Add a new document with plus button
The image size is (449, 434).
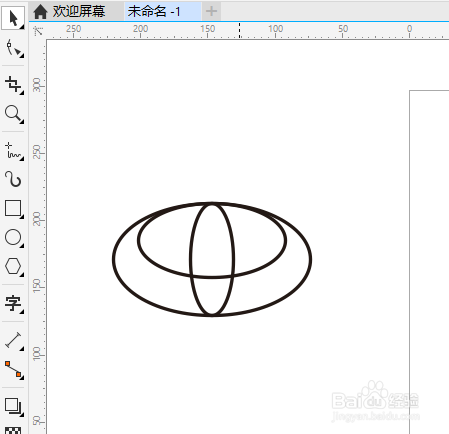(x=211, y=11)
